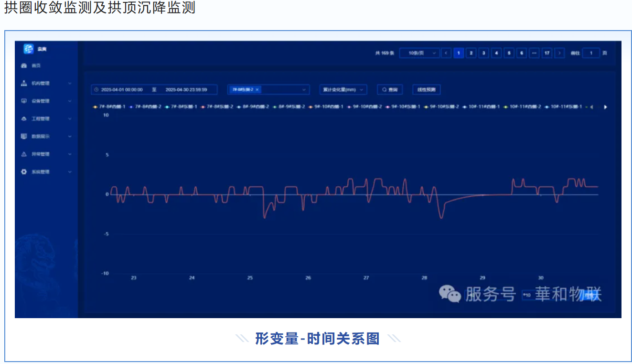Go to page 6 in pagination
The image size is (632, 364).
pos(521,53)
